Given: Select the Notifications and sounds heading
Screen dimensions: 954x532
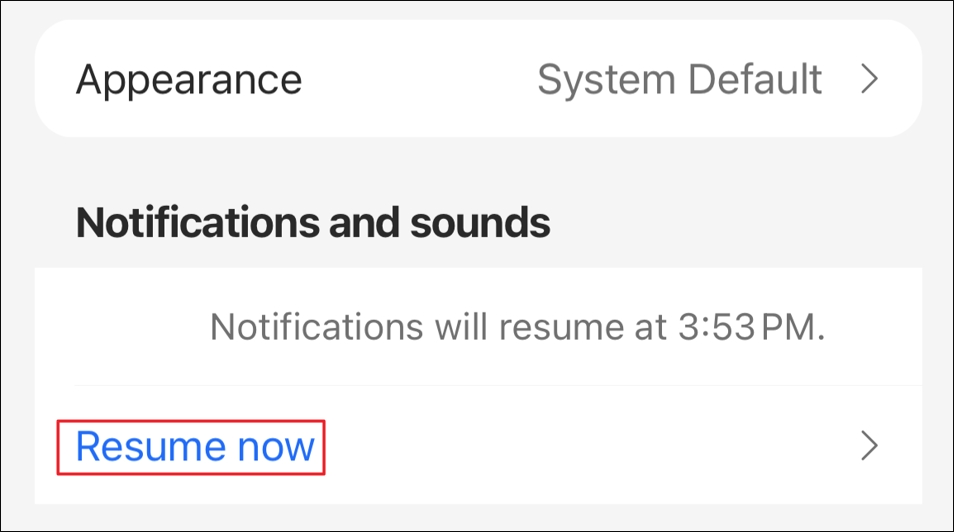Looking at the screenshot, I should [313, 222].
